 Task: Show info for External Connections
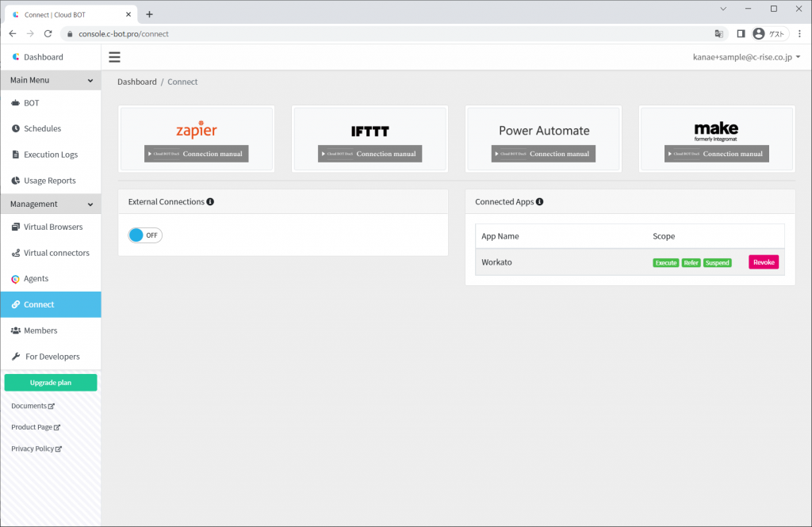point(210,202)
